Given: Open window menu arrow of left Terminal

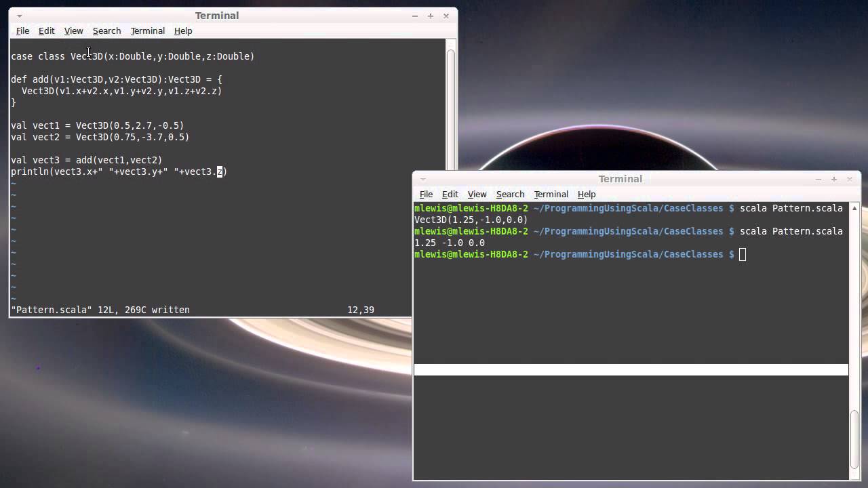Looking at the screenshot, I should 19,16.
